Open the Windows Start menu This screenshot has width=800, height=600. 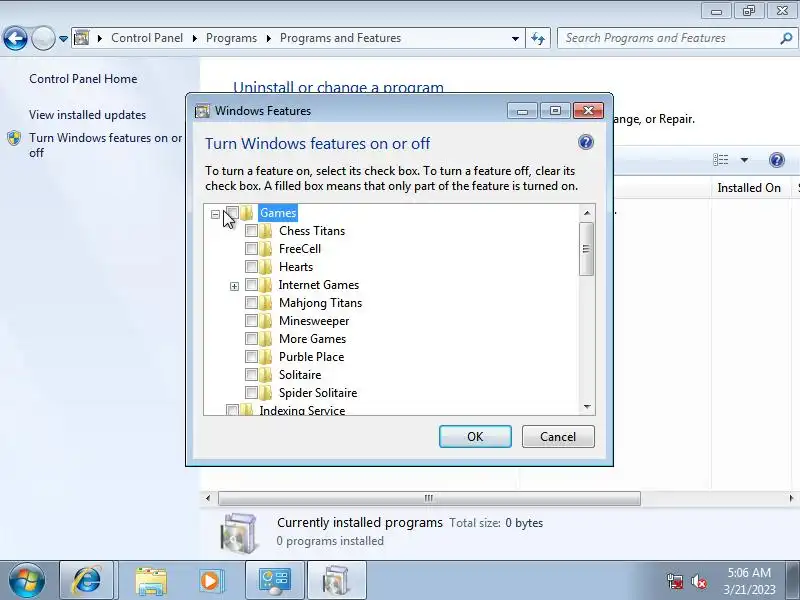point(27,581)
